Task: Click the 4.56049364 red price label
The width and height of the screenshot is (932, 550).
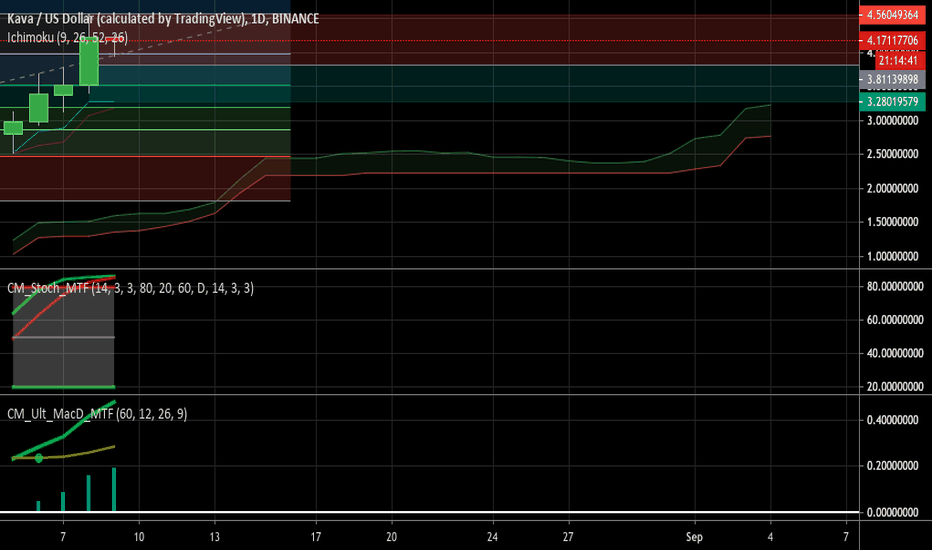Action: coord(892,15)
